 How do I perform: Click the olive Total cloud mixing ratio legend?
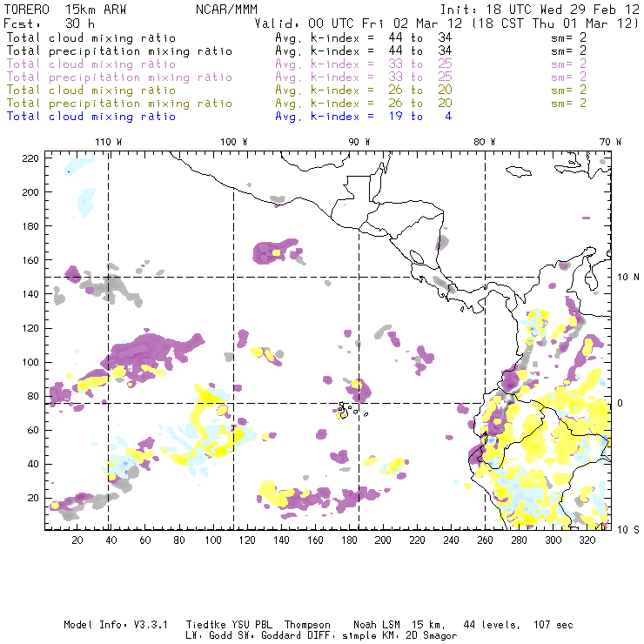91,91
